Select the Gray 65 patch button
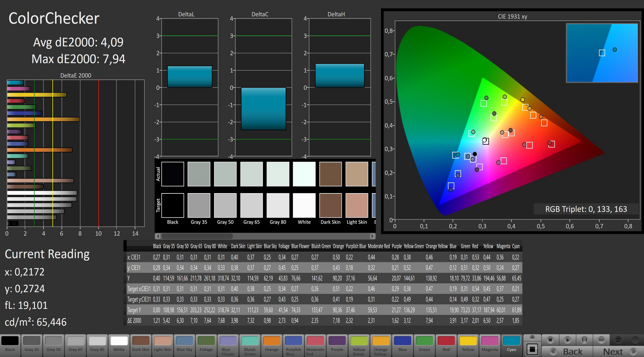This screenshot has width=644, height=357. [75, 345]
